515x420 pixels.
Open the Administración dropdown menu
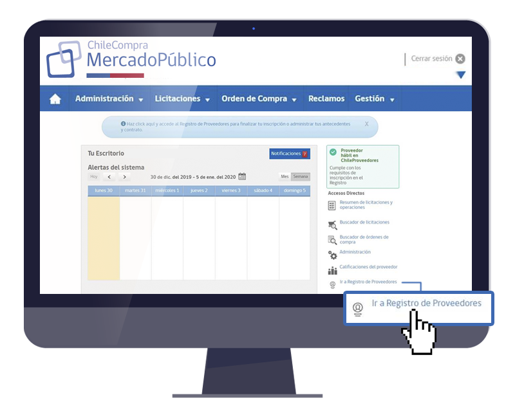click(x=109, y=99)
